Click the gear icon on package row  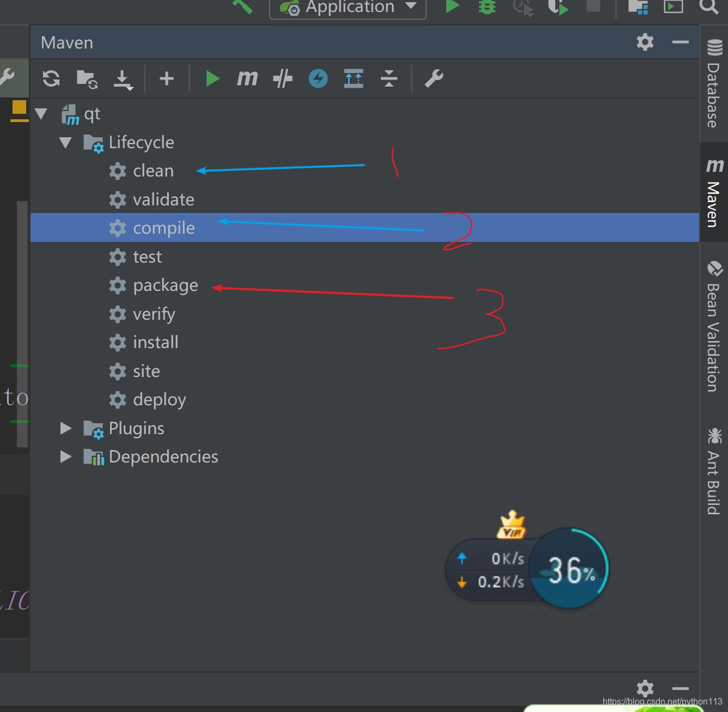click(118, 285)
